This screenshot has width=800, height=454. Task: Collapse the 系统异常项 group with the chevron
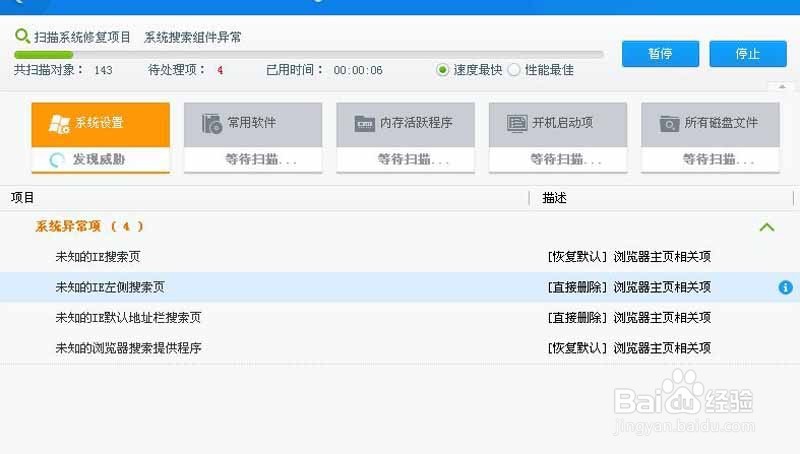coord(767,227)
